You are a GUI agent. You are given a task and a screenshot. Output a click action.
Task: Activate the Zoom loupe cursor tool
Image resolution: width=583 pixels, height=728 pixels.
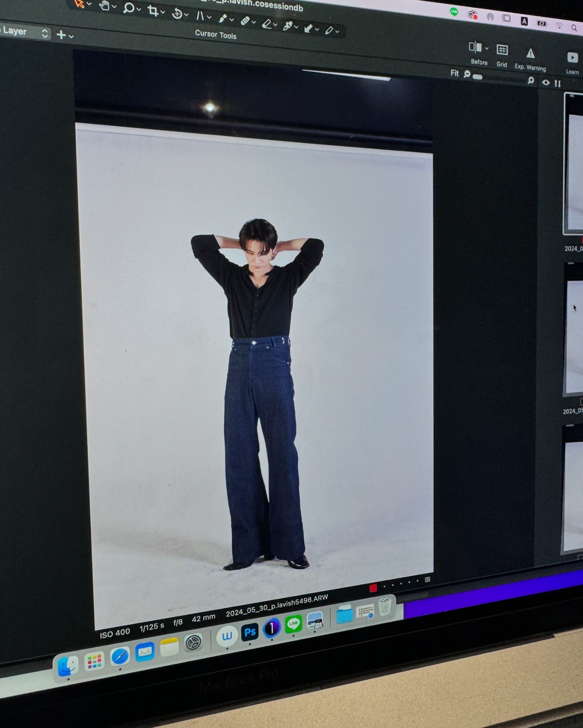tap(128, 8)
